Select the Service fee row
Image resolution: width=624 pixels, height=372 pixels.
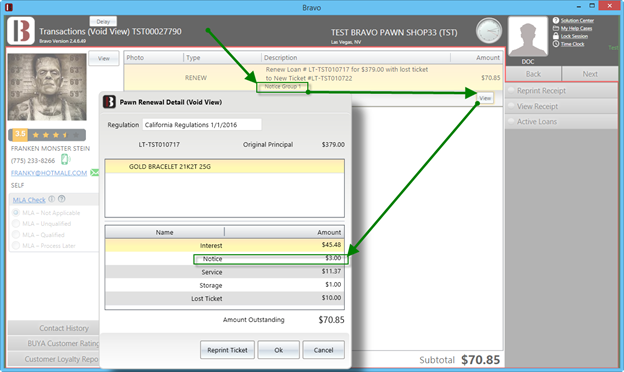224,272
